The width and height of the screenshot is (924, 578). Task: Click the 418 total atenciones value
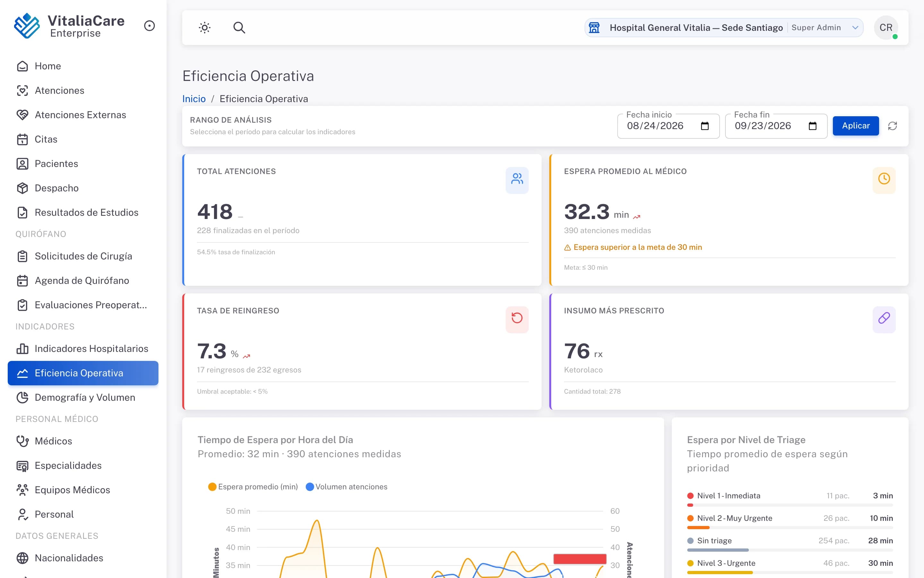pyautogui.click(x=215, y=212)
